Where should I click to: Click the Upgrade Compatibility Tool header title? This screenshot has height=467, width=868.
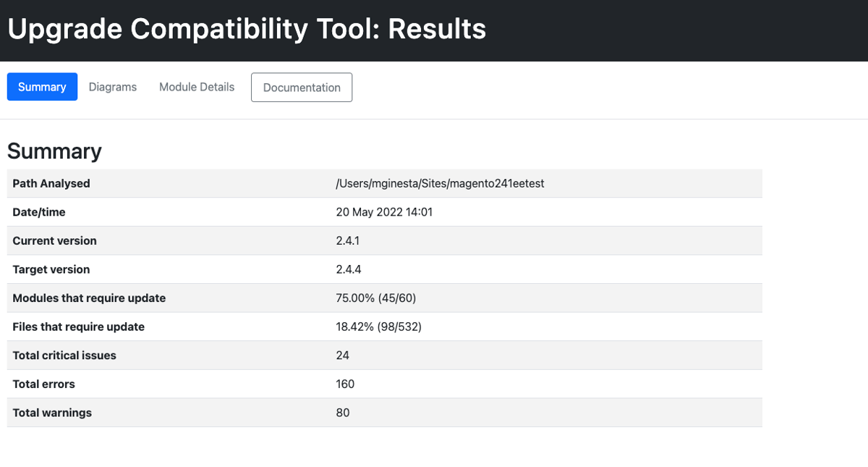pos(246,29)
